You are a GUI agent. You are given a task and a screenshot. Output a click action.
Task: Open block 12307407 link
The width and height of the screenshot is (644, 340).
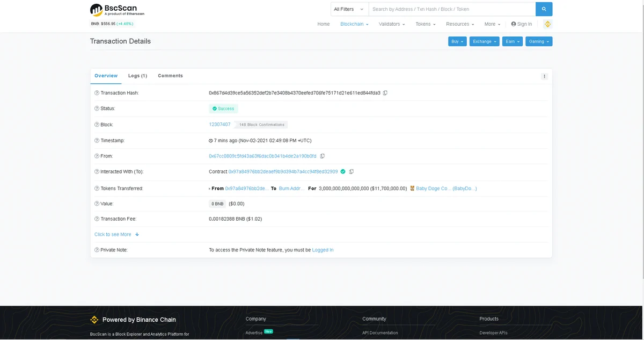pyautogui.click(x=219, y=125)
